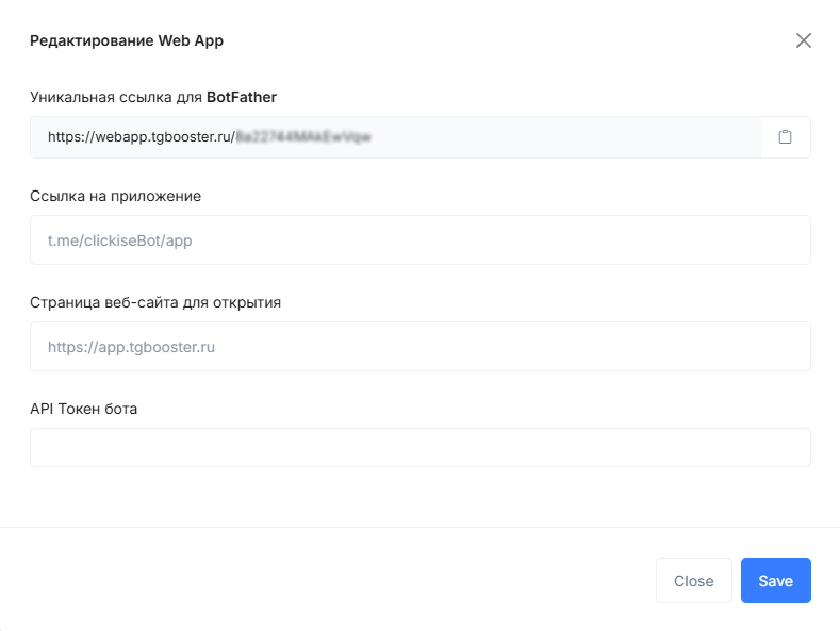
Task: Click the Уникальная ссылка для BotFather label
Action: [153, 97]
